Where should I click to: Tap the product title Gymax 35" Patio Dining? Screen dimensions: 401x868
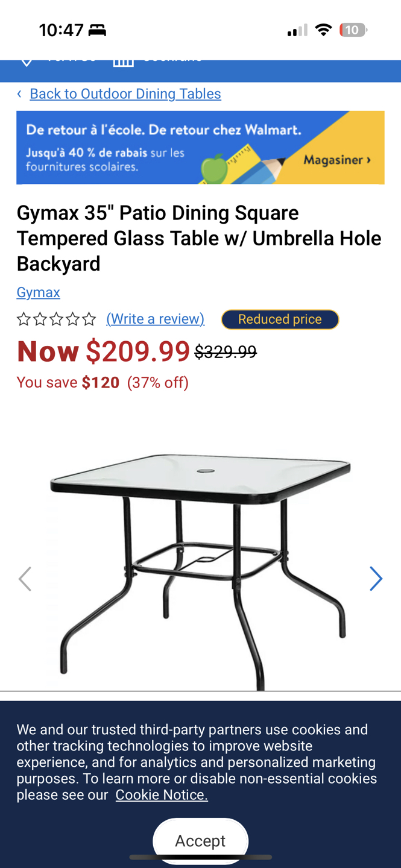(199, 238)
